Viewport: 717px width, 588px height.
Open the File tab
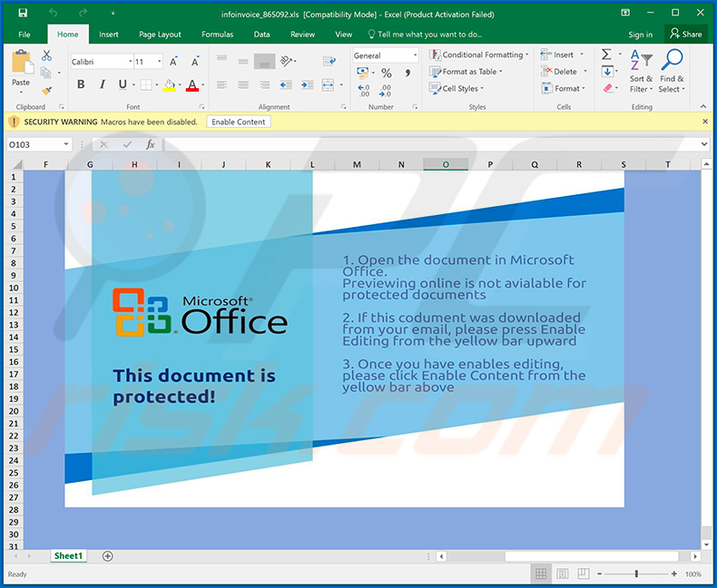tap(25, 34)
